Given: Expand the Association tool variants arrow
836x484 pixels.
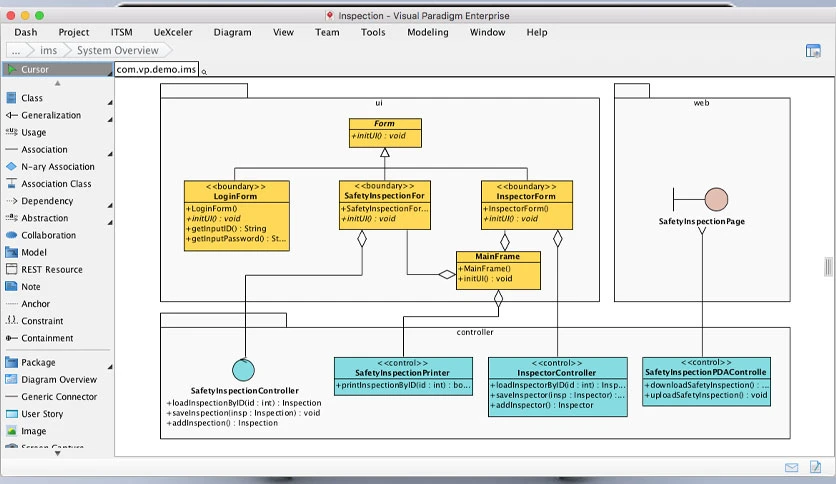Looking at the screenshot, I should tap(110, 154).
